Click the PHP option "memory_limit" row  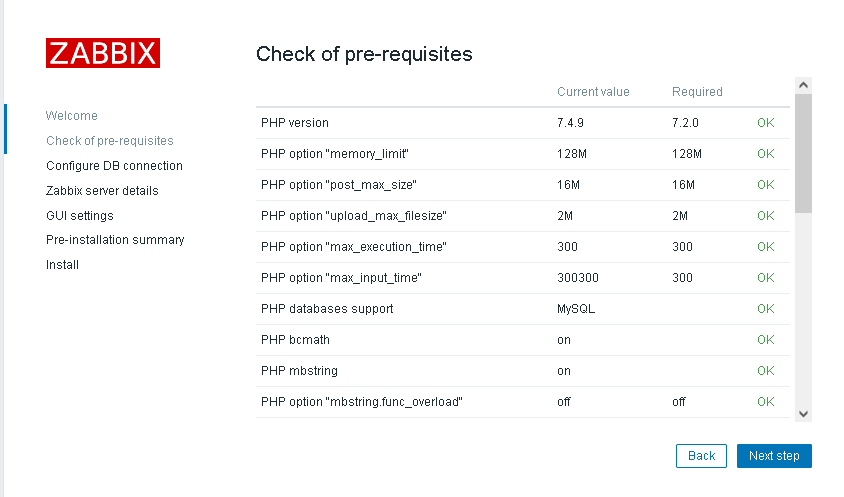335,154
